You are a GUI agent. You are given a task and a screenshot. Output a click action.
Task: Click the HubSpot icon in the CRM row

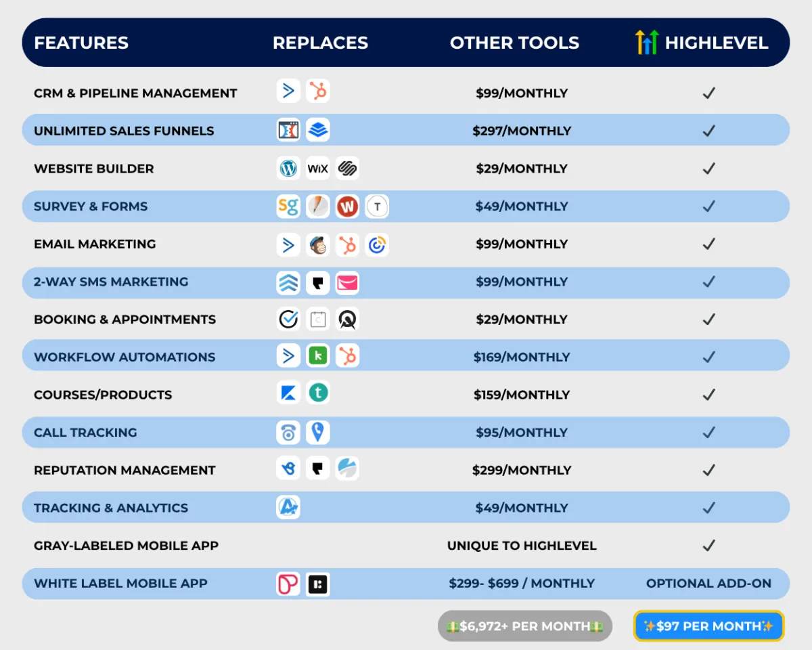point(318,91)
